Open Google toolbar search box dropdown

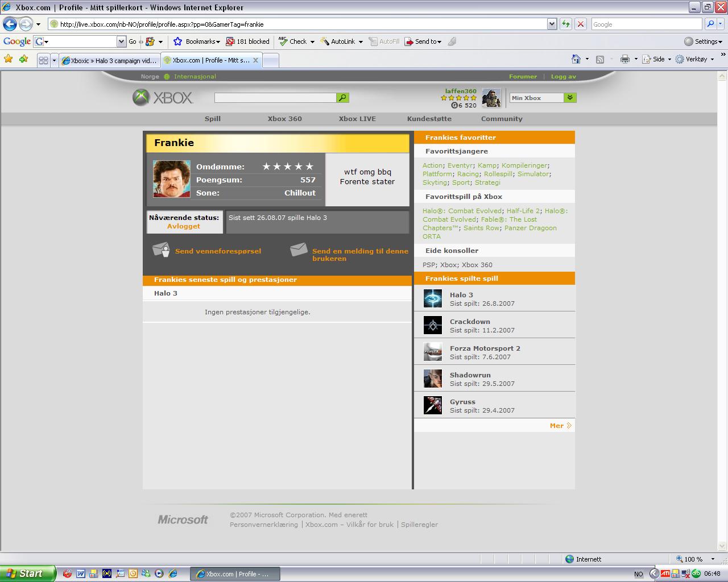point(121,41)
